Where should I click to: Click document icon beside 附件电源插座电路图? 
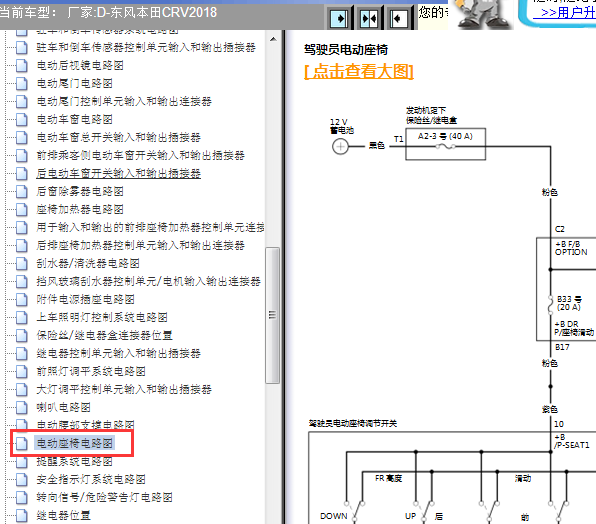[x=22, y=299]
